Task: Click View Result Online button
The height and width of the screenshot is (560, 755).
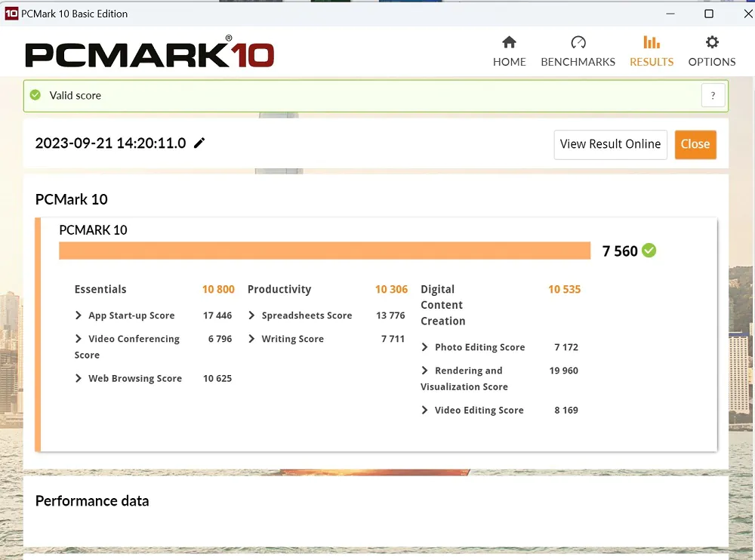Action: click(610, 144)
